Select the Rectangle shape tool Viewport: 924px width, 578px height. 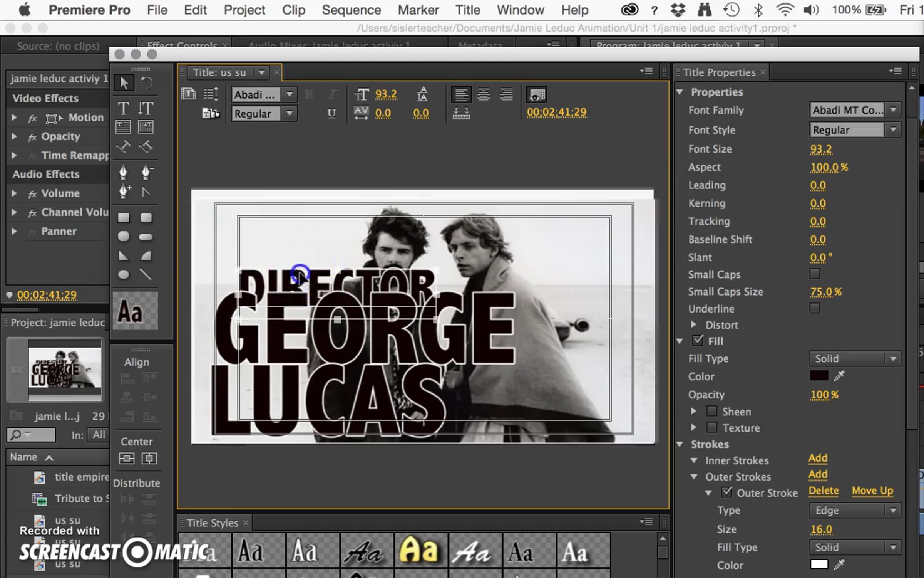123,218
